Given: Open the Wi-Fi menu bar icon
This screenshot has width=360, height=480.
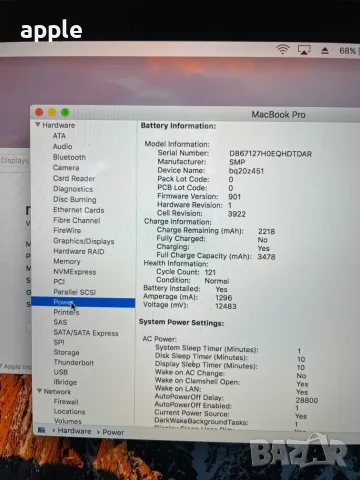Looking at the screenshot, I should pos(282,49).
